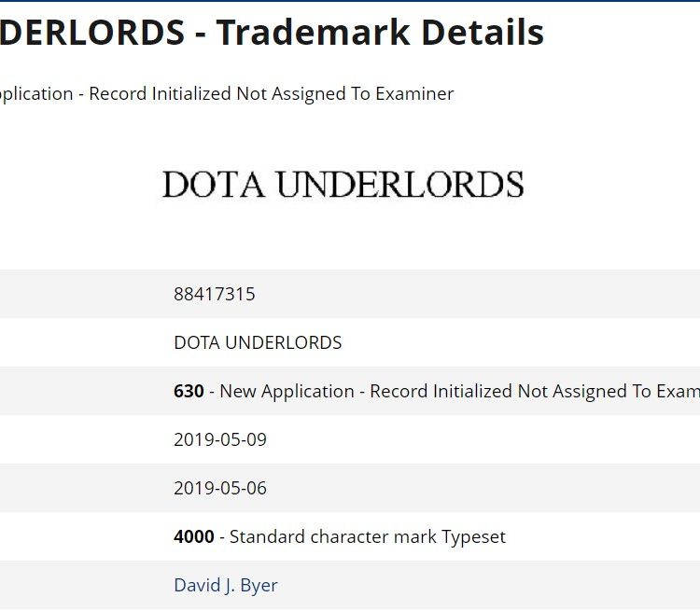Viewport: 700px width, 611px height.
Task: Click the date 2019-05-06
Action: pos(220,489)
